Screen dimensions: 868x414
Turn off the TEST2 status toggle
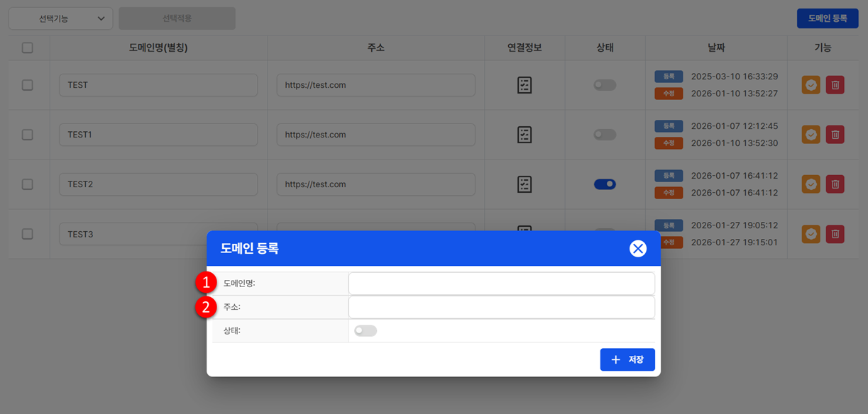click(x=605, y=184)
